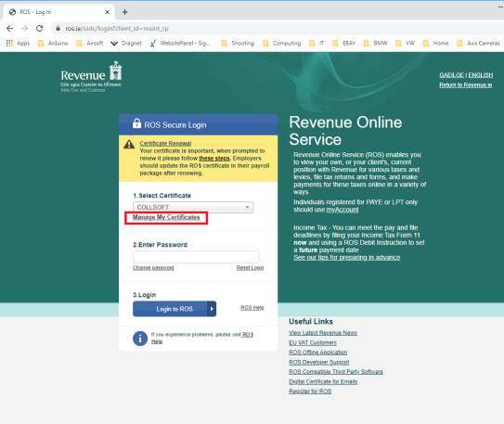Open the Arduino bookmark folder

click(x=53, y=43)
